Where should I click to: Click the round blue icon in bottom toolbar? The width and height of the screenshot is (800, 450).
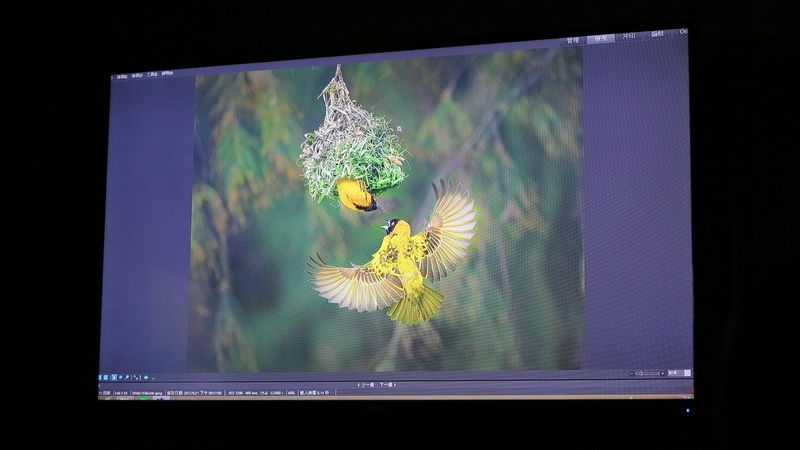pyautogui.click(x=146, y=378)
